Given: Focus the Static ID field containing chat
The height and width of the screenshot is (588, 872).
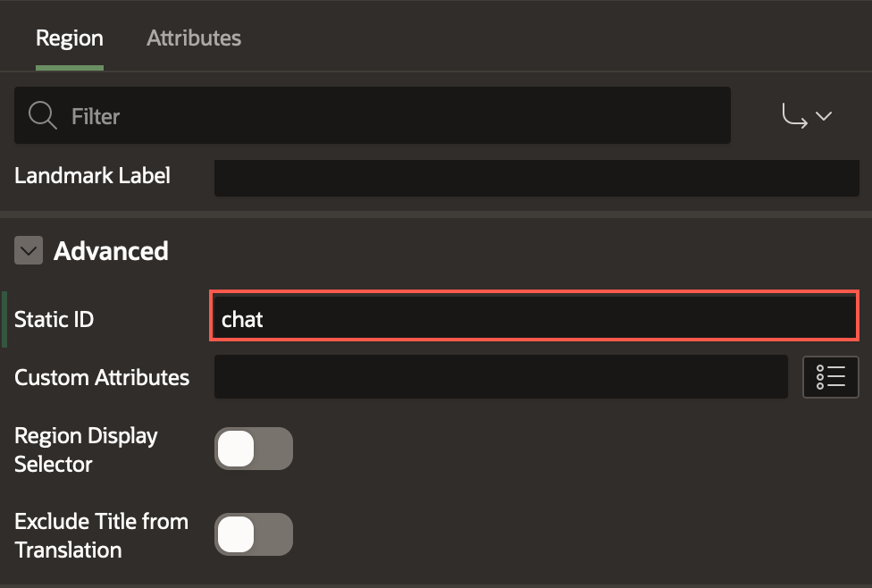Looking at the screenshot, I should (x=534, y=319).
